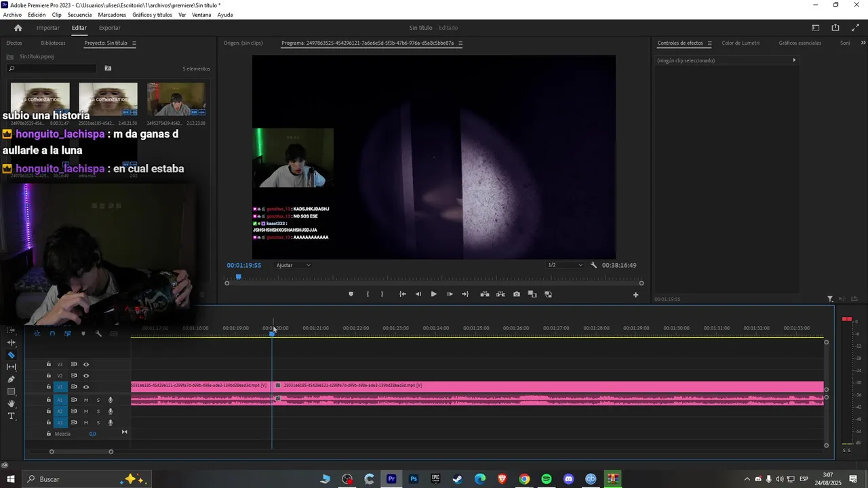Toggle Linked Selection in timeline
868x488 pixels.
point(68,333)
